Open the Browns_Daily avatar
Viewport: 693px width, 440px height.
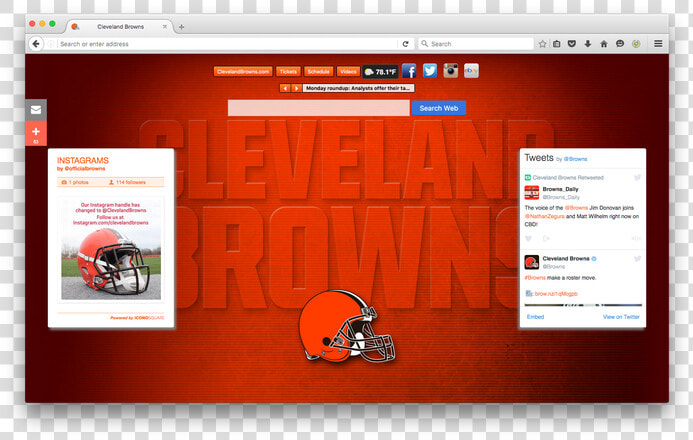pyautogui.click(x=532, y=193)
